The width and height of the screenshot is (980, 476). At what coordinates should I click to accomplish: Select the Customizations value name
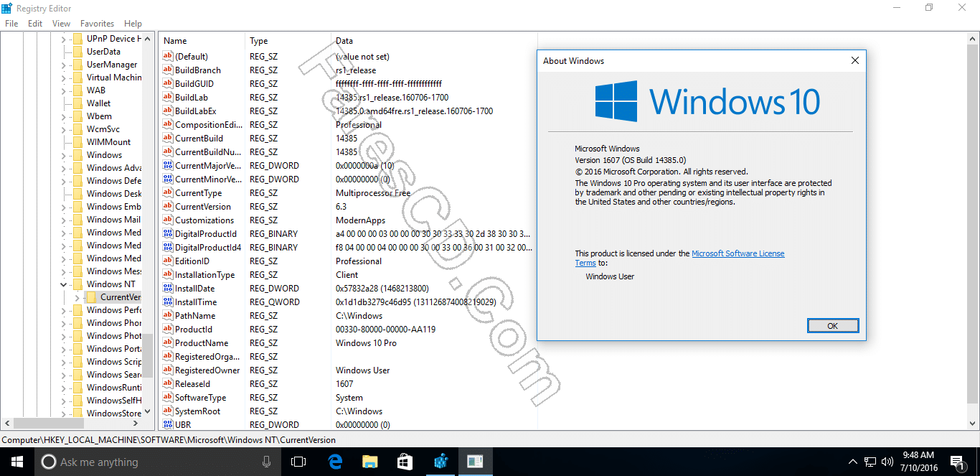click(204, 220)
